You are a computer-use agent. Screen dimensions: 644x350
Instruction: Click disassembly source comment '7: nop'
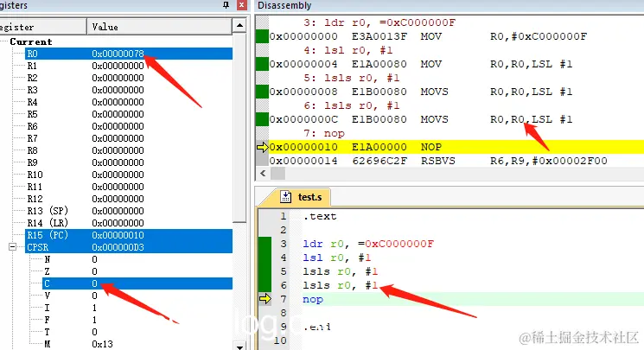tap(324, 133)
